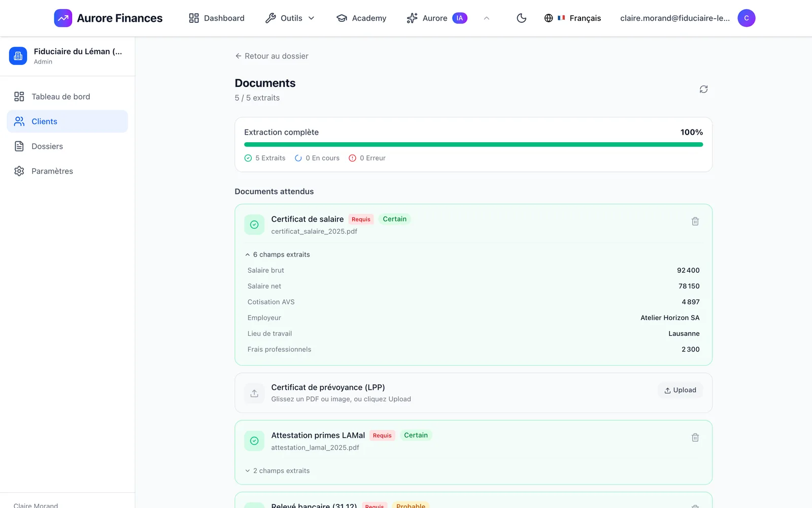The width and height of the screenshot is (812, 508).
Task: Go to Tableau de bord in sidebar
Action: 67,97
